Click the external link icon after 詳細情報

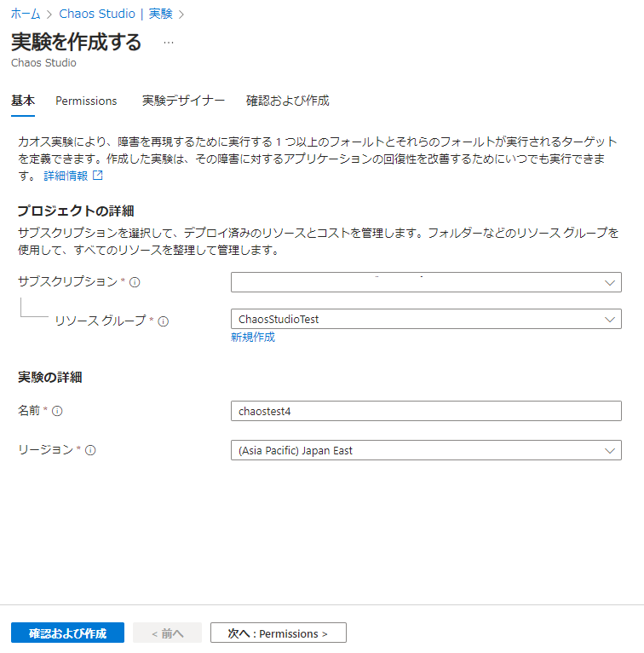pyautogui.click(x=98, y=176)
